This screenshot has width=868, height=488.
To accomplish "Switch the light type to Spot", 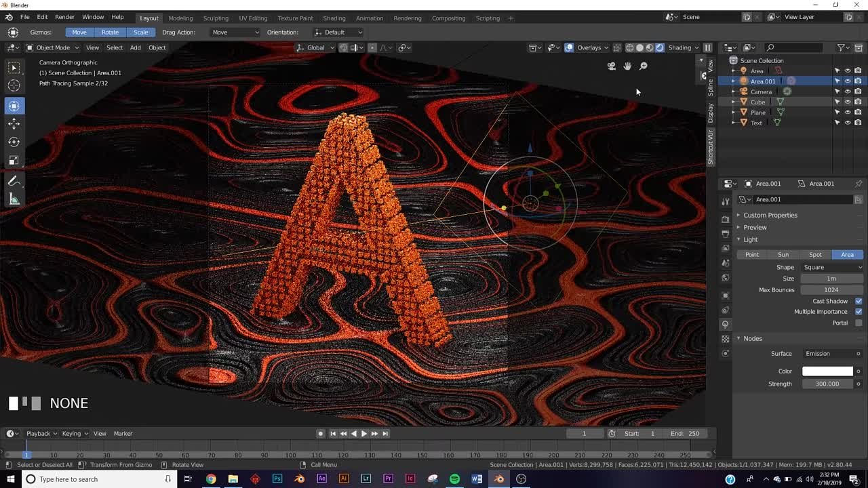I will (x=815, y=254).
